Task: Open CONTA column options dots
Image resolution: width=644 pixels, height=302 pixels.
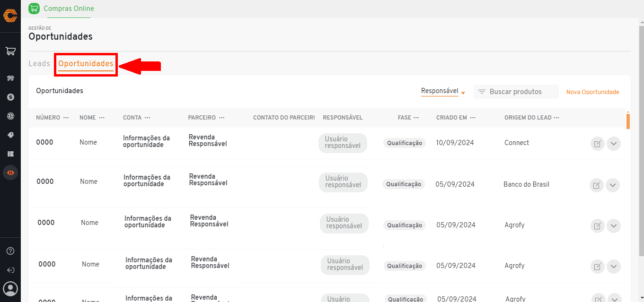Action: point(147,118)
